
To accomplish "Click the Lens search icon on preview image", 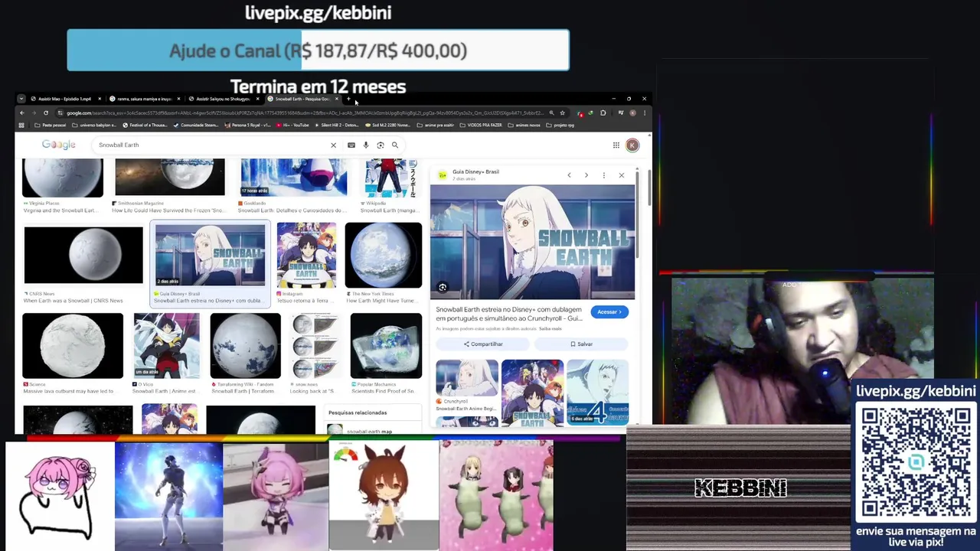I will [x=443, y=288].
